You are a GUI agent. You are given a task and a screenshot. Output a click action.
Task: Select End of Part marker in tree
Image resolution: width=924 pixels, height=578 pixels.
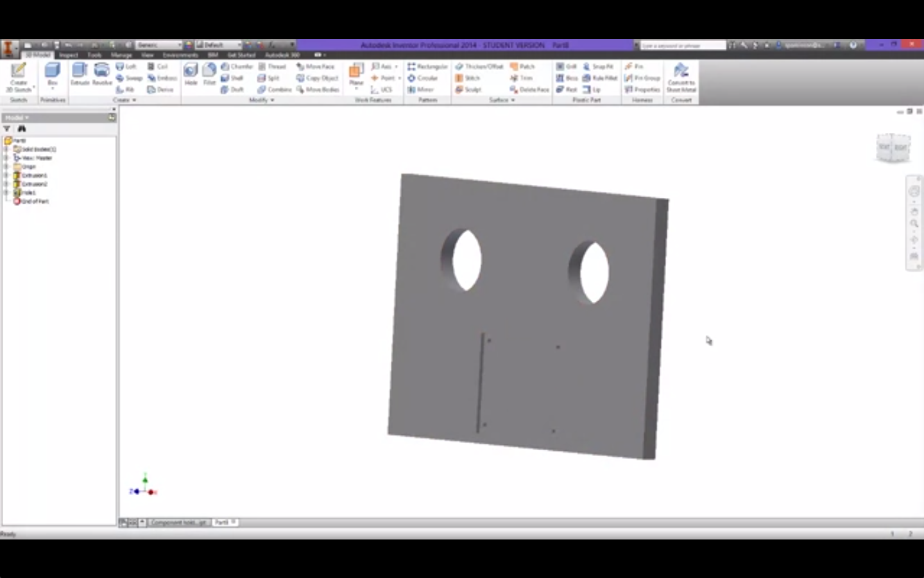point(31,202)
